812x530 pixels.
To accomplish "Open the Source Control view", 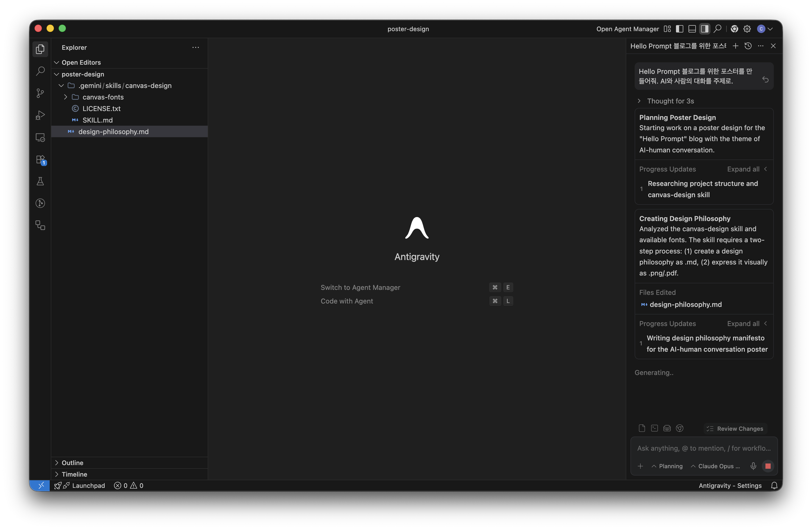I will tap(40, 93).
